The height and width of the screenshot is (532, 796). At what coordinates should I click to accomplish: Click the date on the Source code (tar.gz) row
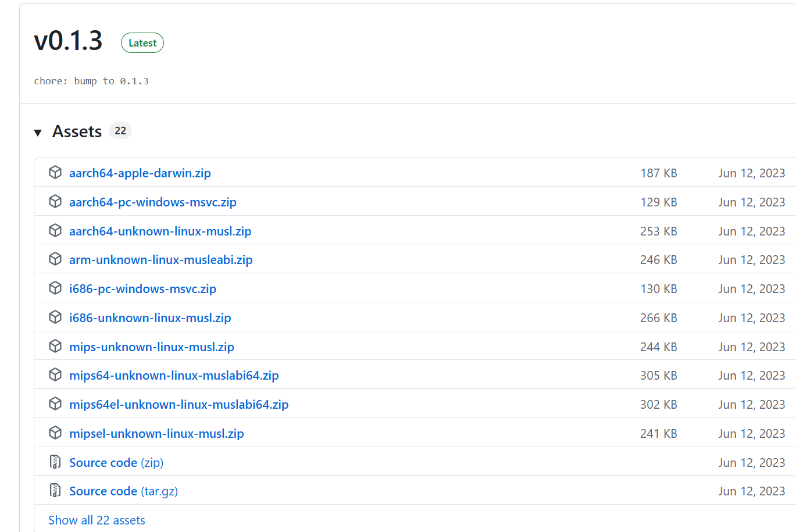tap(752, 491)
